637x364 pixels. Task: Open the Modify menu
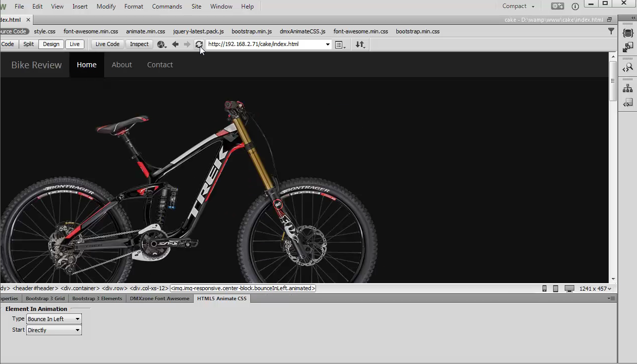click(x=106, y=7)
